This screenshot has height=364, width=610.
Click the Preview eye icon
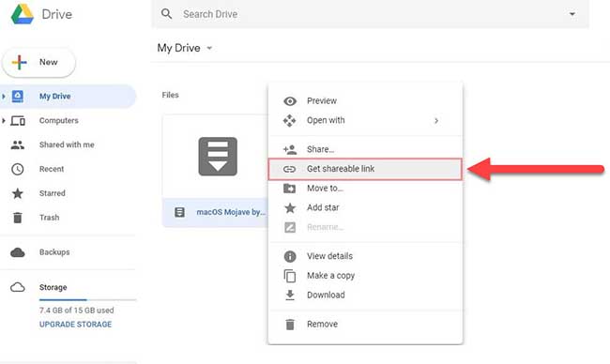tap(290, 101)
